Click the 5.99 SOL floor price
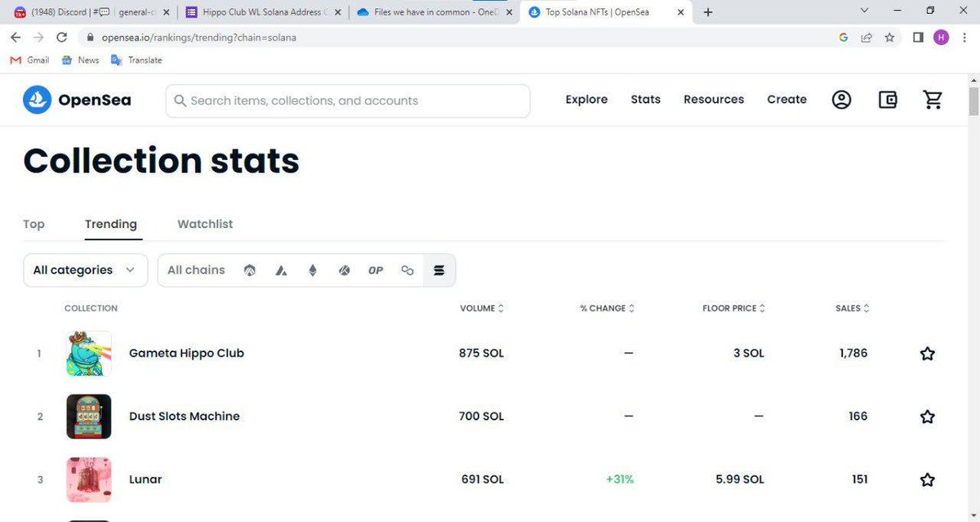 [740, 480]
